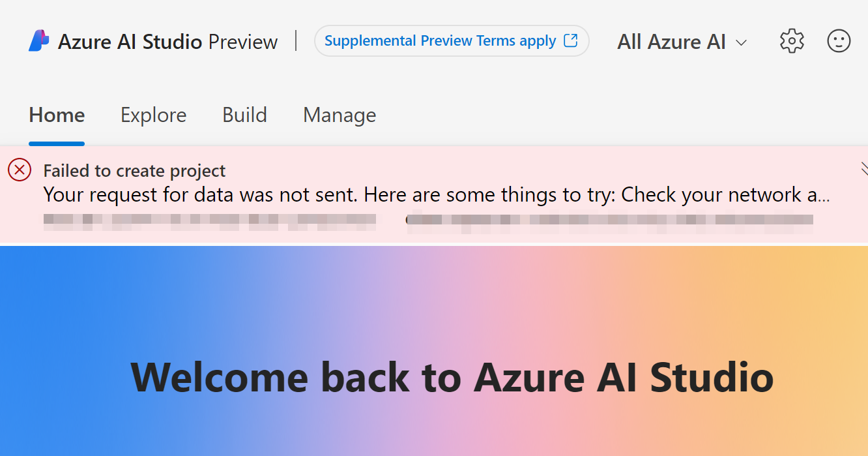Go to the Build tab

(244, 115)
